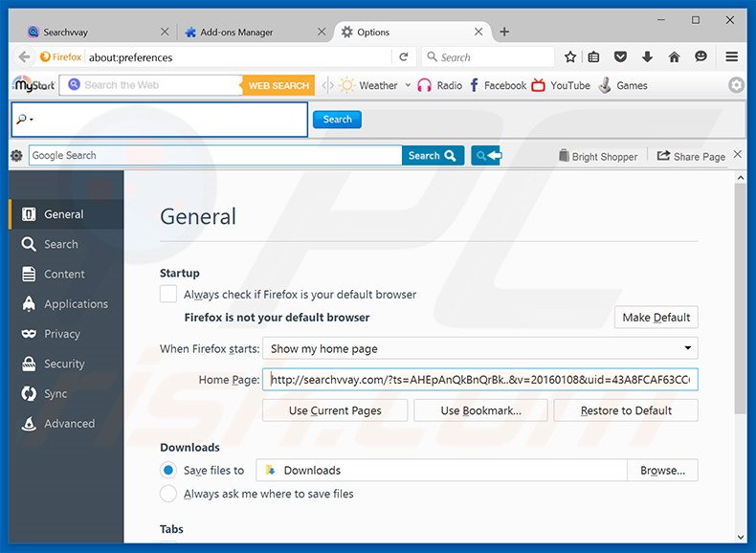Open the Downloads arrow icon

point(647,56)
